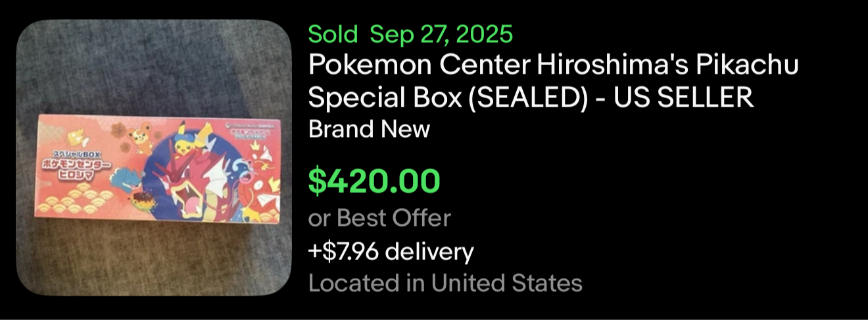Viewport: 868px width, 320px height.
Task: Select the '+$7.96 delivery' shipping text
Action: pos(391,251)
